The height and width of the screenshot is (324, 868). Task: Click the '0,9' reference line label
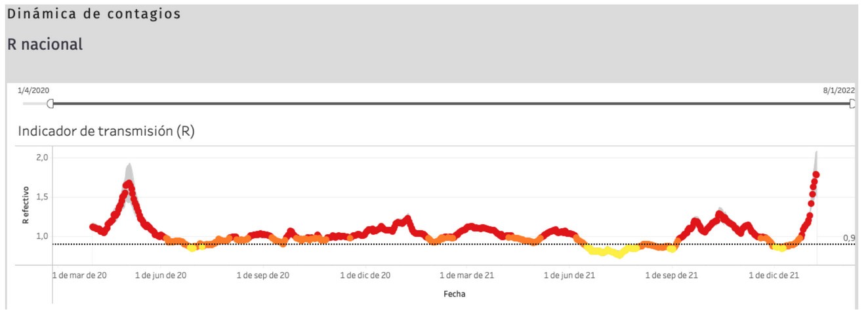pyautogui.click(x=848, y=238)
